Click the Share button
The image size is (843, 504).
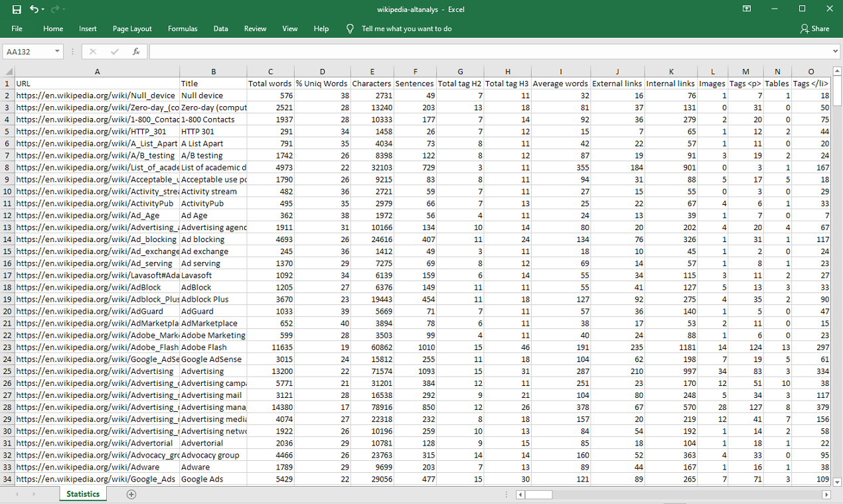815,29
